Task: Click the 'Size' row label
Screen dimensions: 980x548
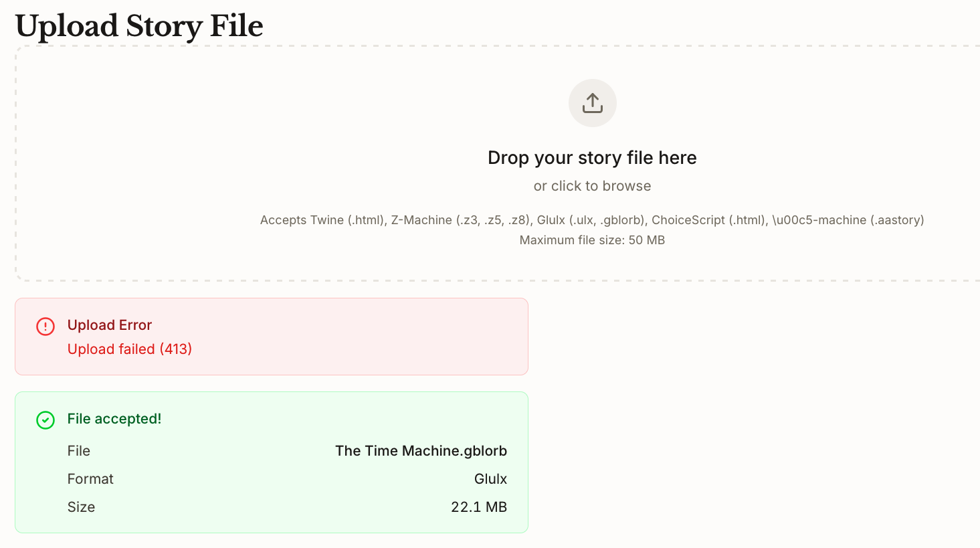Action: coord(81,507)
